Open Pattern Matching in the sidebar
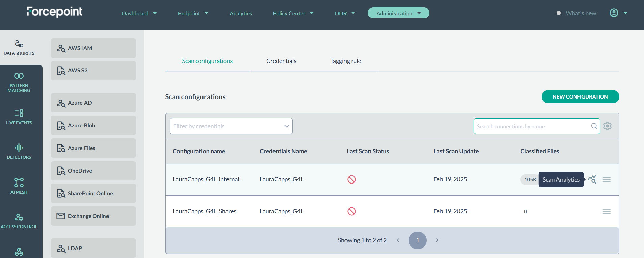This screenshot has width=644, height=258. [19, 82]
